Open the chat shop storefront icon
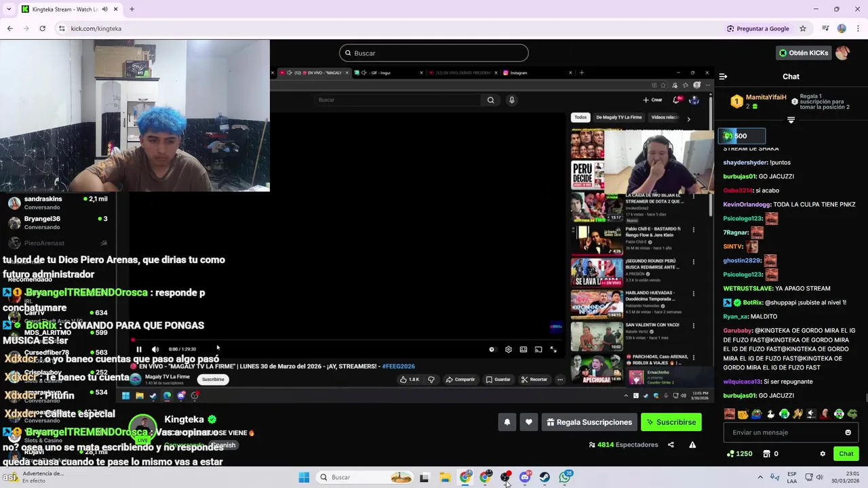This screenshot has width=868, height=488. click(x=767, y=454)
